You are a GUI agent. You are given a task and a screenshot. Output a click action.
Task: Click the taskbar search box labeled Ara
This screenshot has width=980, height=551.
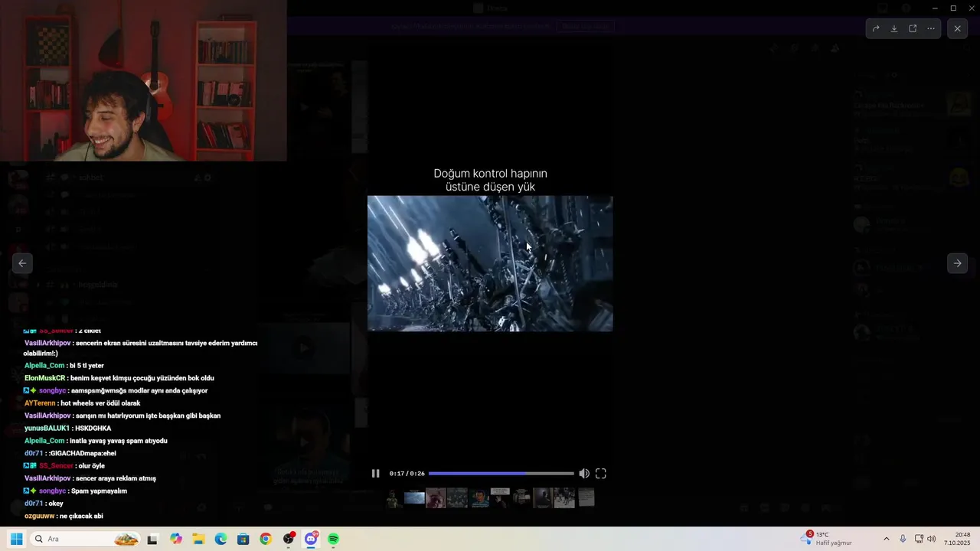click(86, 539)
